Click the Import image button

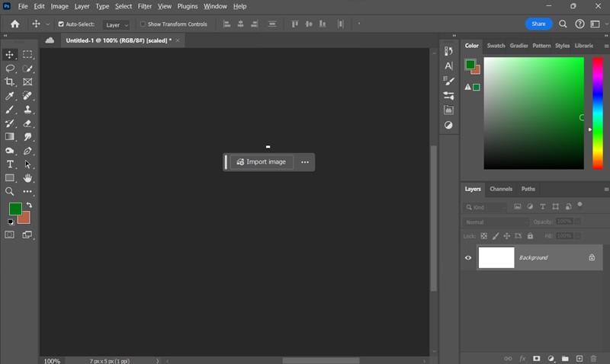(x=262, y=161)
